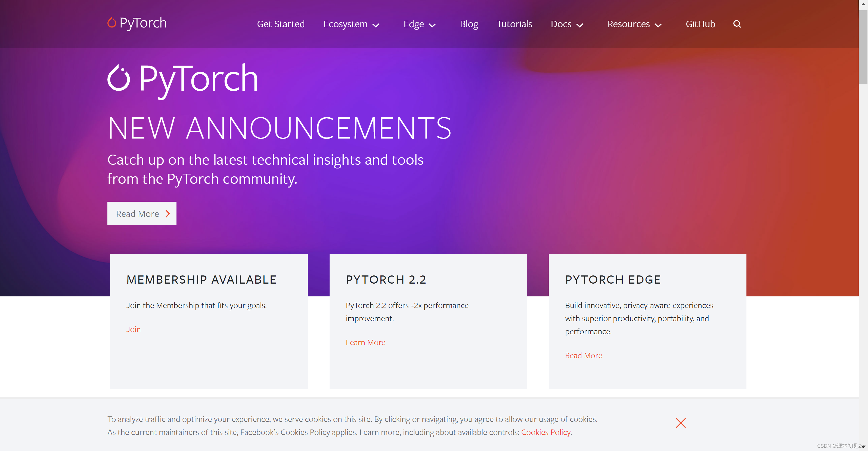868x451 pixels.
Task: Open the Cookies Policy link
Action: click(545, 432)
